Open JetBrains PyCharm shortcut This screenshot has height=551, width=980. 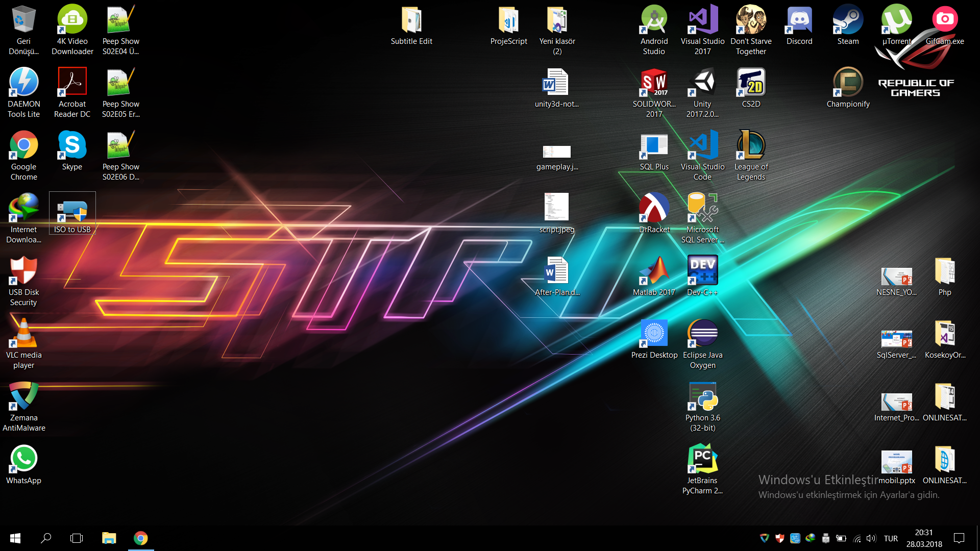point(702,469)
